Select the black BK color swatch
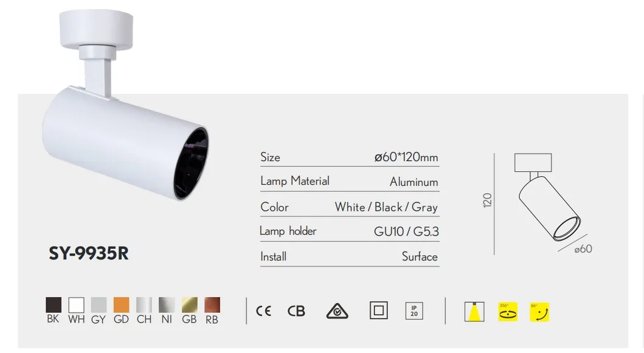The image size is (644, 353). [54, 305]
